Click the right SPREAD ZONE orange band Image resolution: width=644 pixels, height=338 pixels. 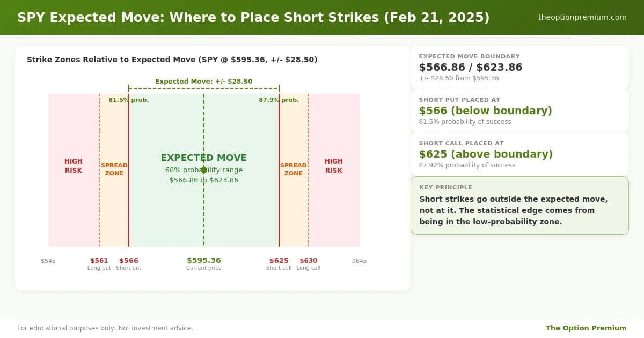(x=294, y=170)
